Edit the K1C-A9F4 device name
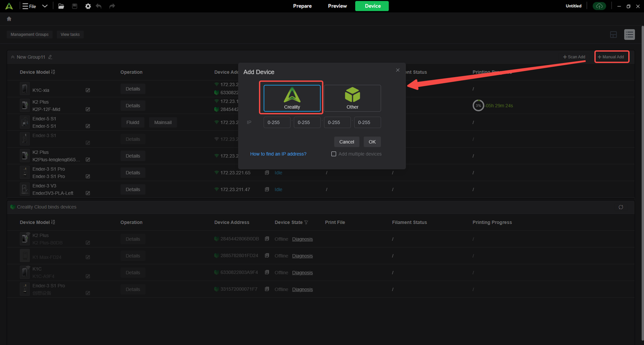 point(88,276)
